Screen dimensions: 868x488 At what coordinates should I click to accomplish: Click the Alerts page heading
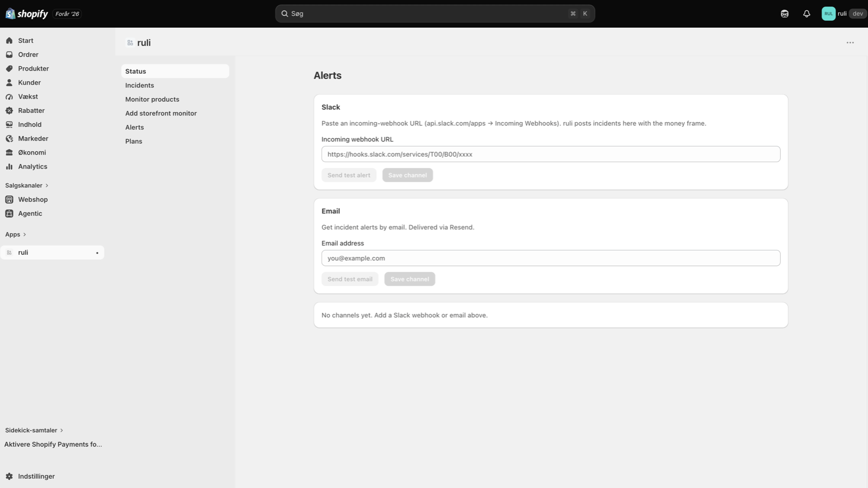point(328,76)
